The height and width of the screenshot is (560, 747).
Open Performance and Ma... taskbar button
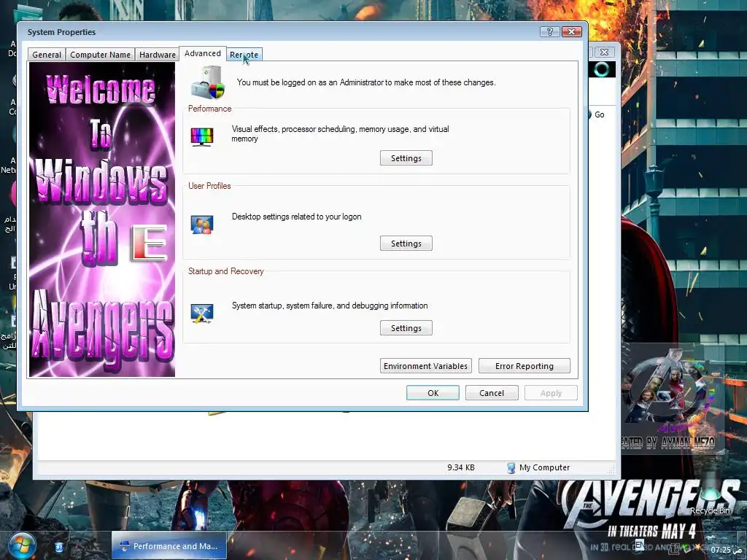coord(169,546)
